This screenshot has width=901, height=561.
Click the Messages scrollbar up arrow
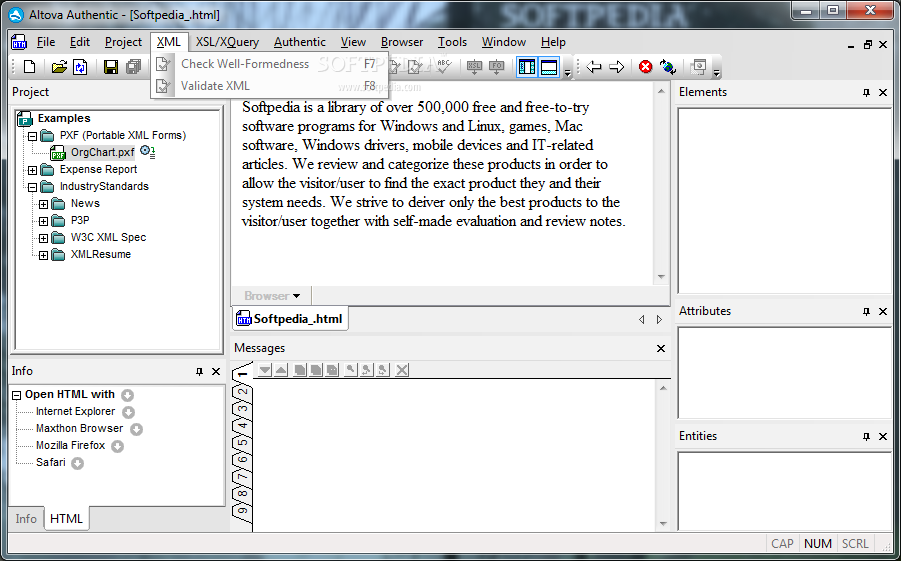[x=663, y=388]
